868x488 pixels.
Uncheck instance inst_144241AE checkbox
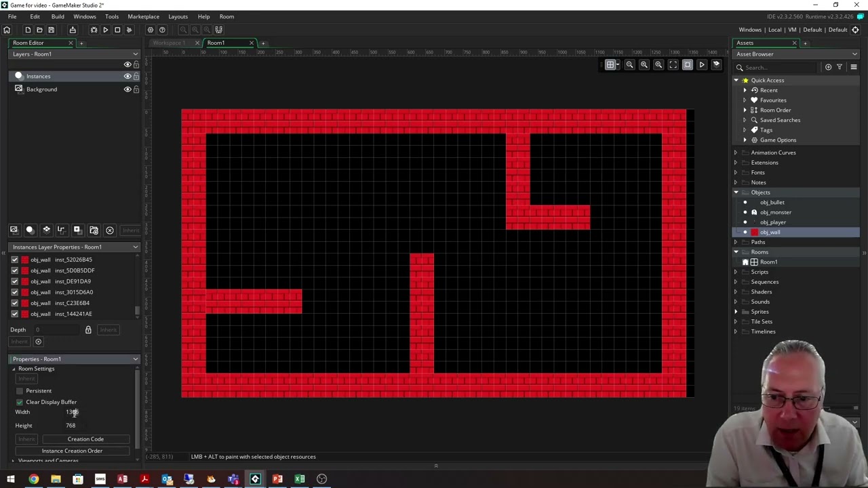(x=15, y=314)
